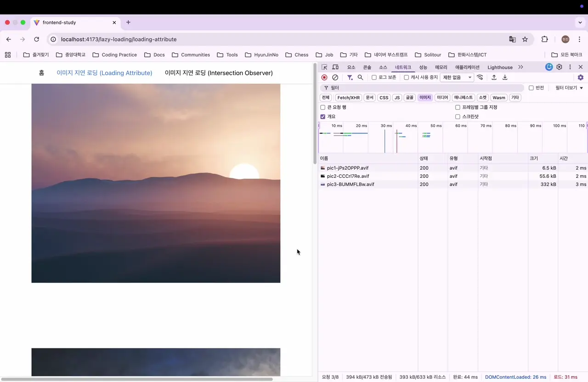Open DevTools settings gear
This screenshot has height=382, width=588.
click(x=559, y=67)
